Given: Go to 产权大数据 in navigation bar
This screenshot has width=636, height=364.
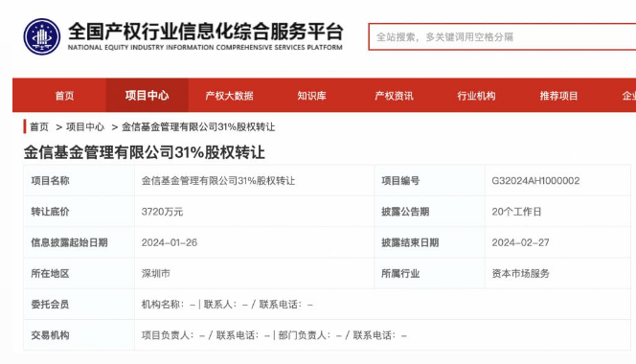Looking at the screenshot, I should tap(229, 96).
